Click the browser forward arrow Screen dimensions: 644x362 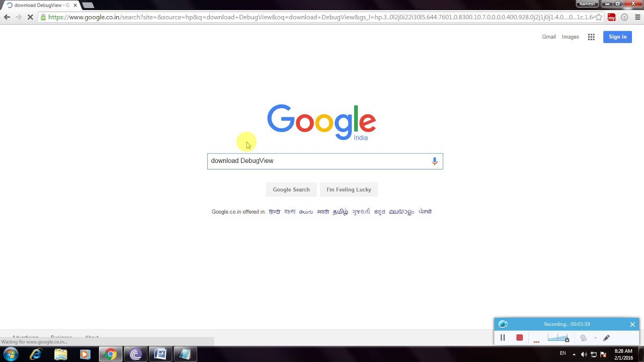pyautogui.click(x=19, y=17)
